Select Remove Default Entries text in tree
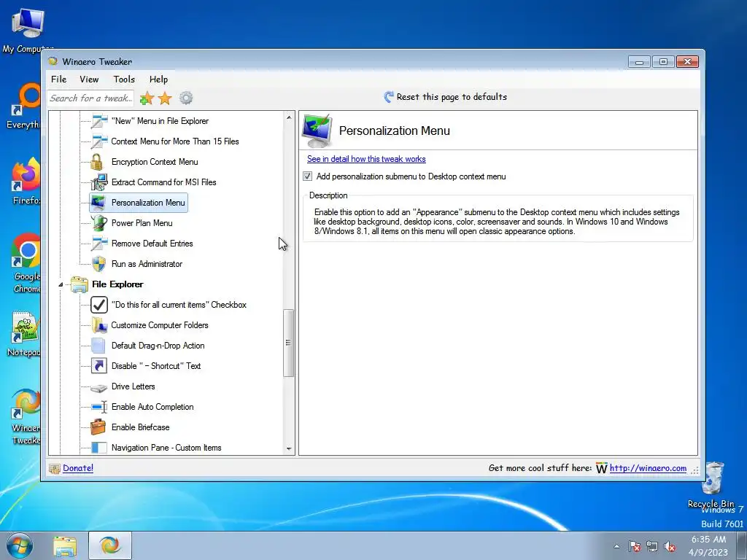Viewport: 747px width, 560px height. click(152, 244)
